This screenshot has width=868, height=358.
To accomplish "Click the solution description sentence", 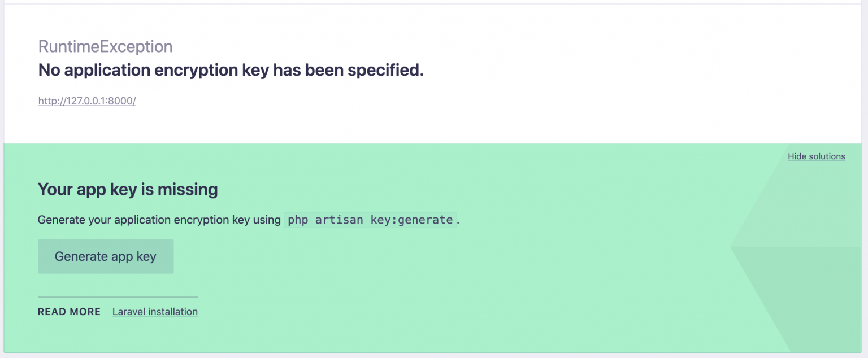I will (x=158, y=220).
